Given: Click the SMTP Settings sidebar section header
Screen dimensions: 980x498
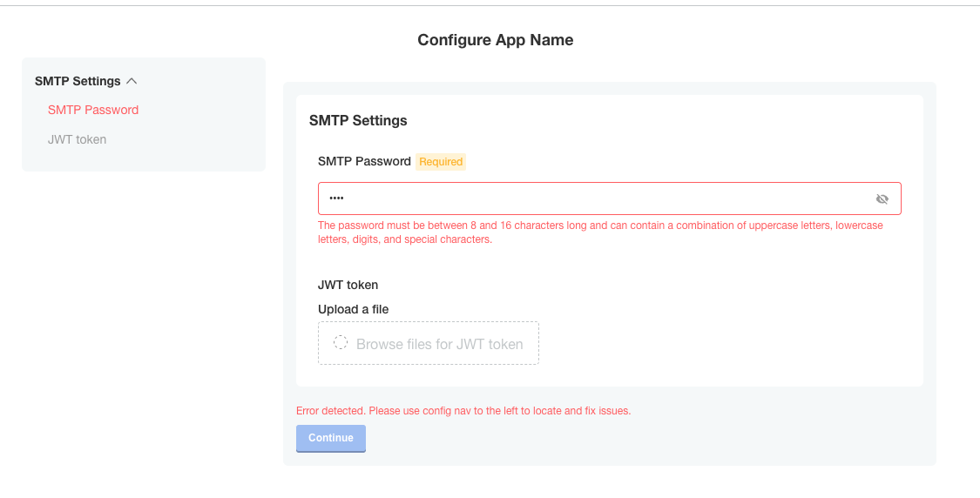Looking at the screenshot, I should (78, 81).
